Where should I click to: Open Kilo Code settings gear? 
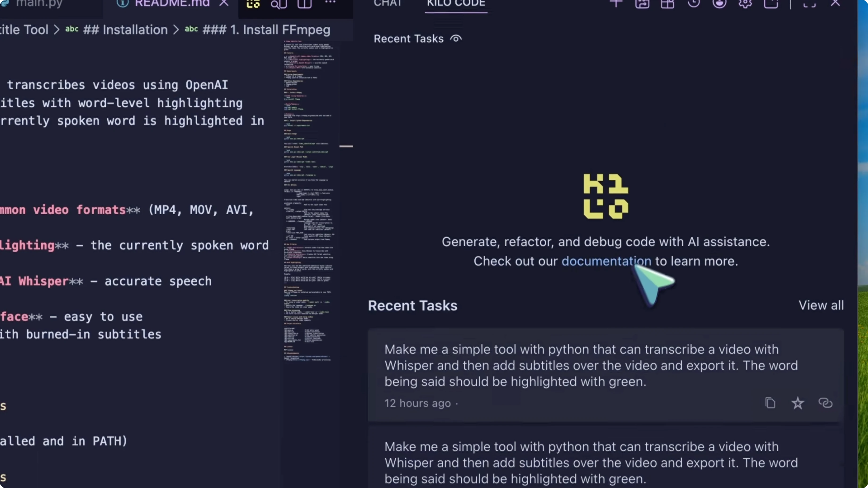(745, 3)
